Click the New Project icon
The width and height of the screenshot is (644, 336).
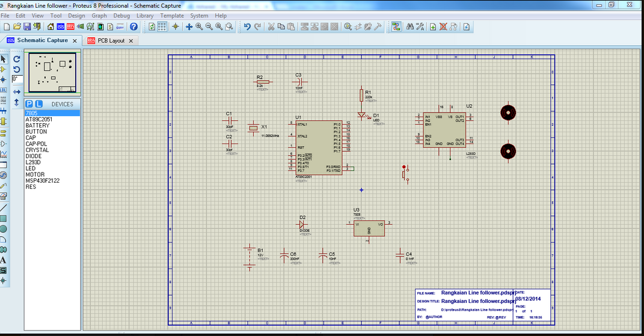pos(7,26)
